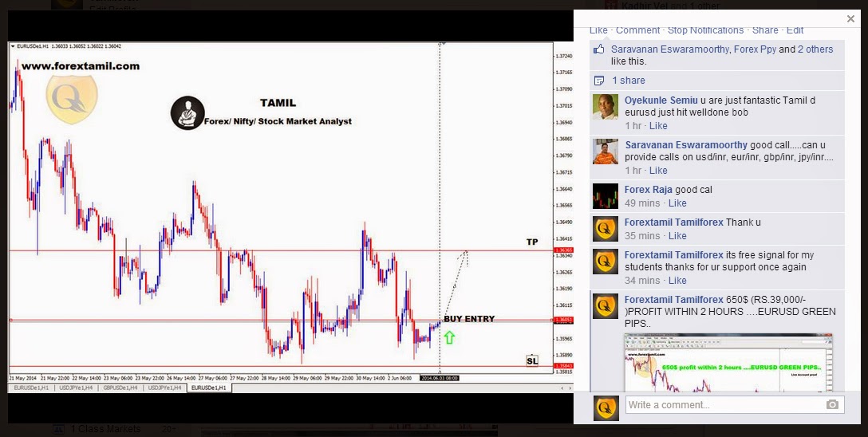868x437 pixels.
Task: Click the BUY ENTRY label
Action: [469, 319]
